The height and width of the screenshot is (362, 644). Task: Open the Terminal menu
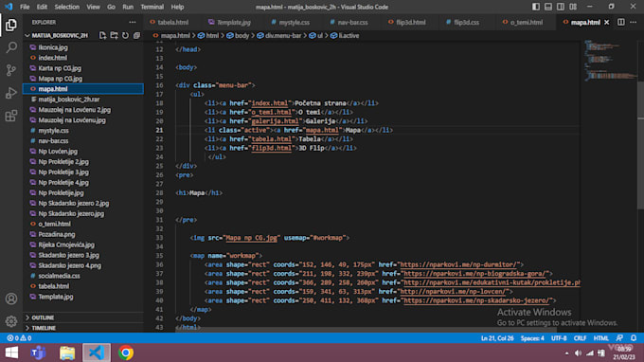152,7
